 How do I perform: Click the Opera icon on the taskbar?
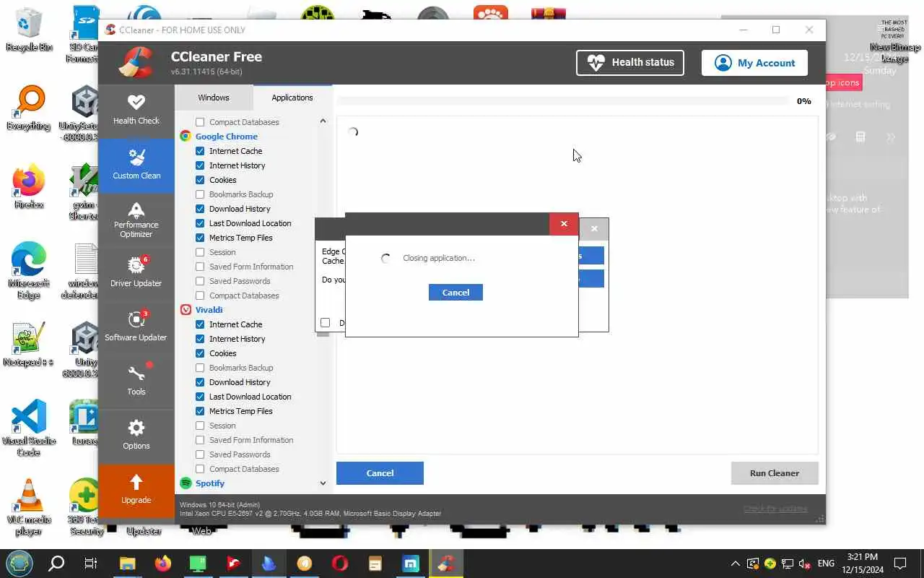(x=340, y=564)
